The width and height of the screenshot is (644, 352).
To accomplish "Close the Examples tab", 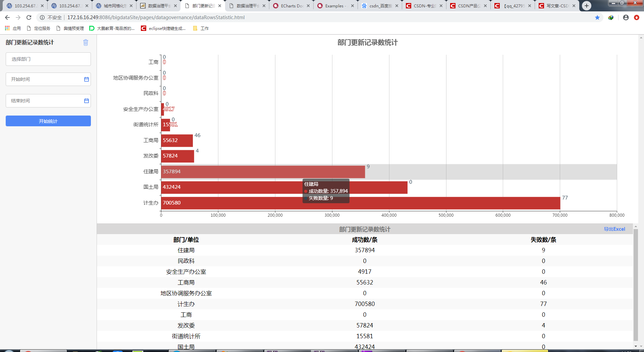I will pos(353,6).
